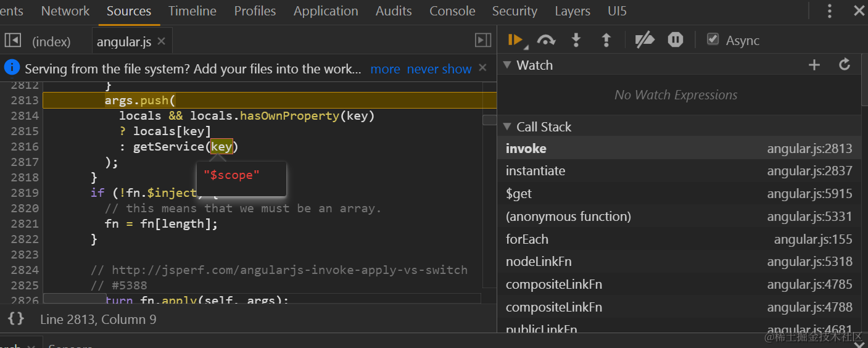The height and width of the screenshot is (348, 868).
Task: Step out of current function
Action: (606, 40)
